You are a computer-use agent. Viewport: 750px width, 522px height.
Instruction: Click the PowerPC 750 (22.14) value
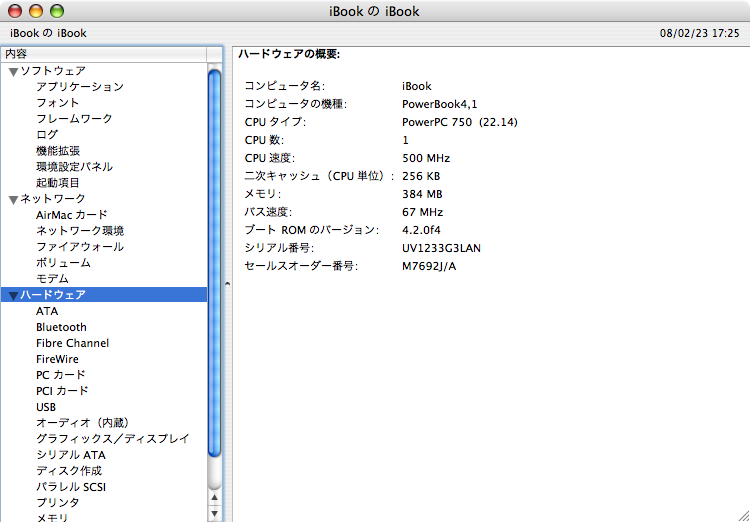click(460, 122)
